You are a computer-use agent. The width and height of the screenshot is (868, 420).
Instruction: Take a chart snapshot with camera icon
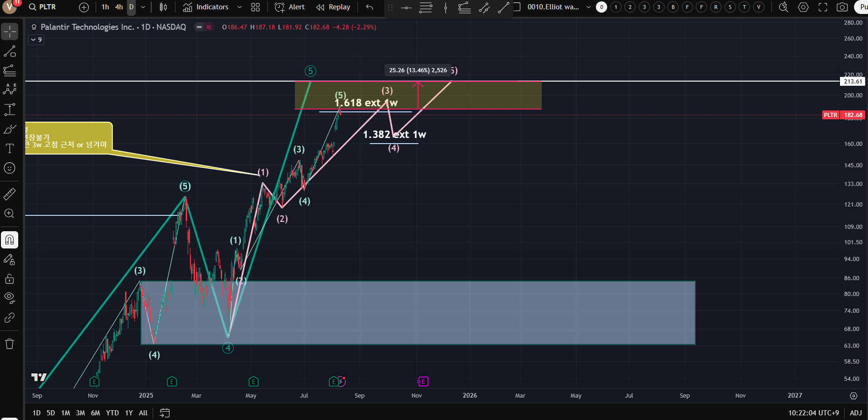(842, 7)
